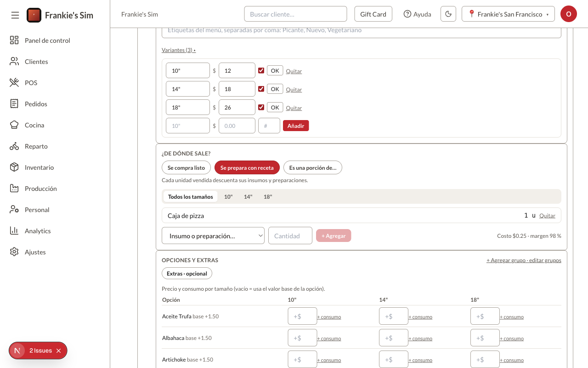Dismiss the 2 Issues badge
This screenshot has height=368, width=588.
[x=58, y=351]
